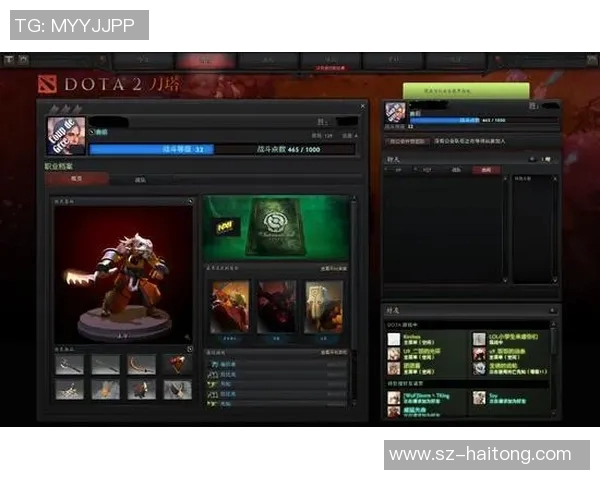The width and height of the screenshot is (600, 480).
Task: Click the top-right corner toolbar icon
Action: (x=592, y=59)
